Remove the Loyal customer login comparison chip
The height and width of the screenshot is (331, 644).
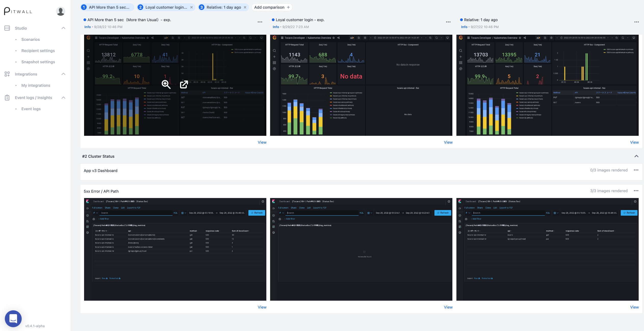pyautogui.click(x=191, y=7)
